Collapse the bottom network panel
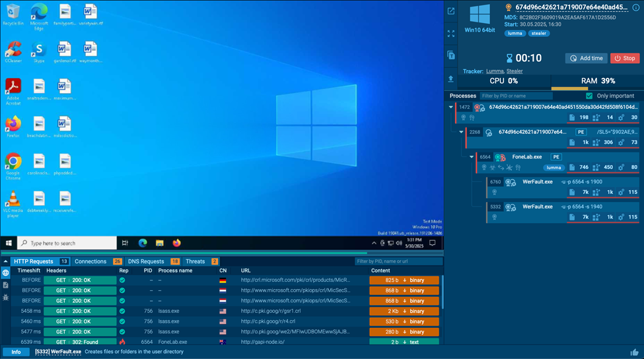 (x=5, y=261)
